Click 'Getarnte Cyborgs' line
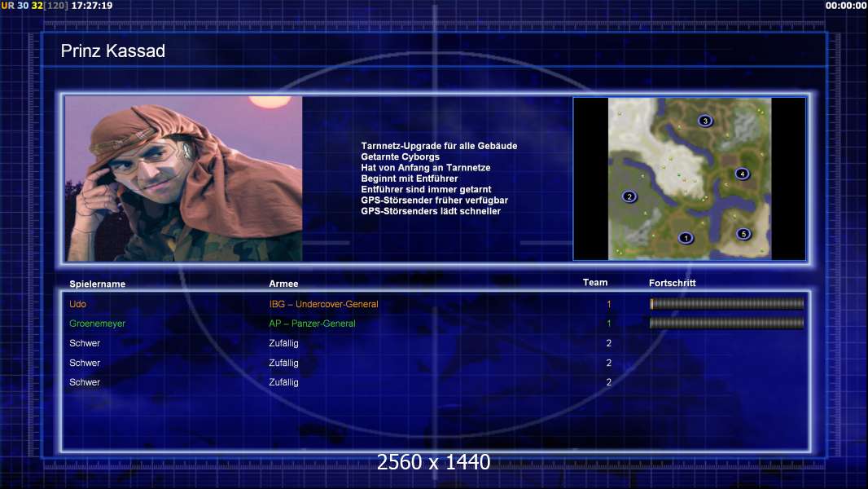The width and height of the screenshot is (868, 489). coord(401,156)
